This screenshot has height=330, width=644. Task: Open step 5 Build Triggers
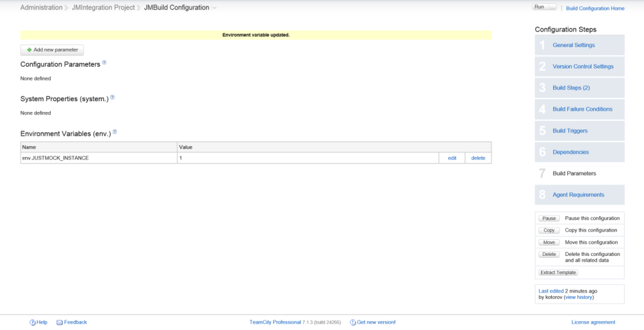point(580,131)
